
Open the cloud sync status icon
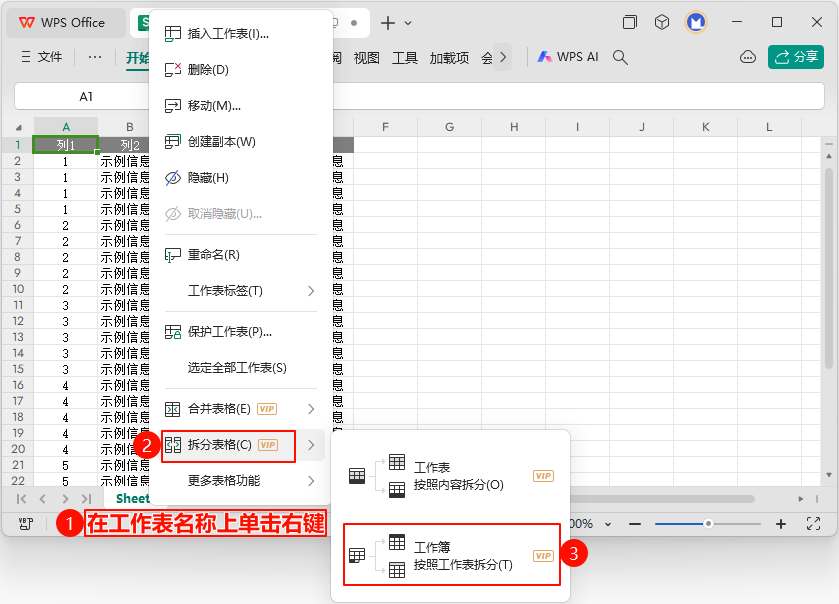pyautogui.click(x=747, y=58)
